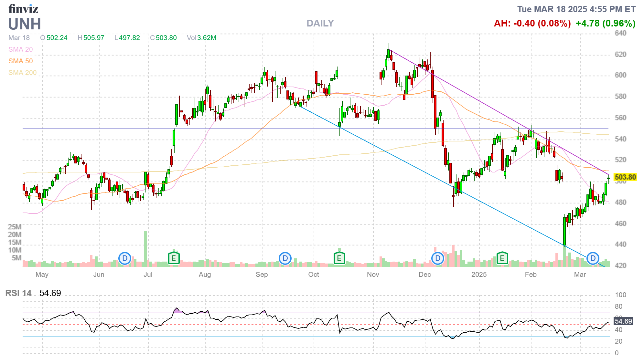644x363 pixels.
Task: Click the 2025 date axis label
Action: (x=479, y=275)
